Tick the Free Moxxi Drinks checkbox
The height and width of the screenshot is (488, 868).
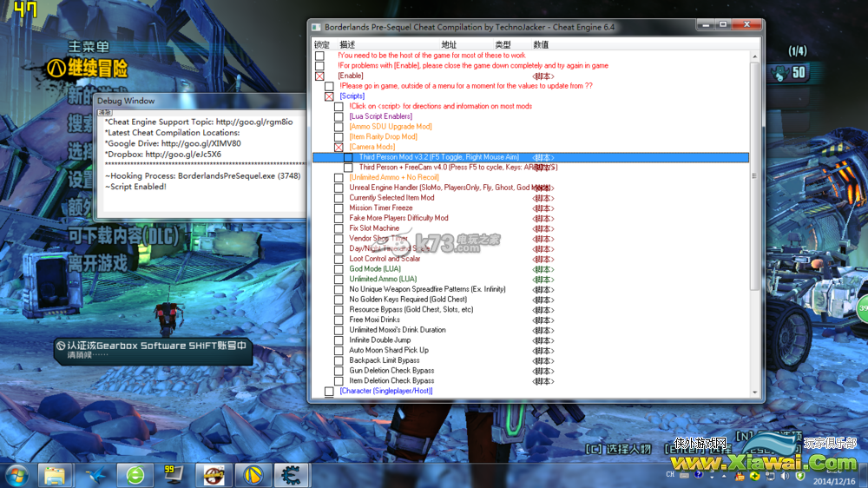click(339, 320)
